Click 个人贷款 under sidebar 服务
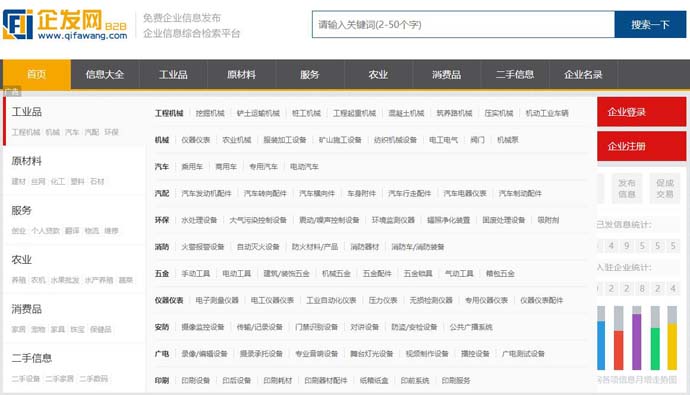 (x=45, y=230)
